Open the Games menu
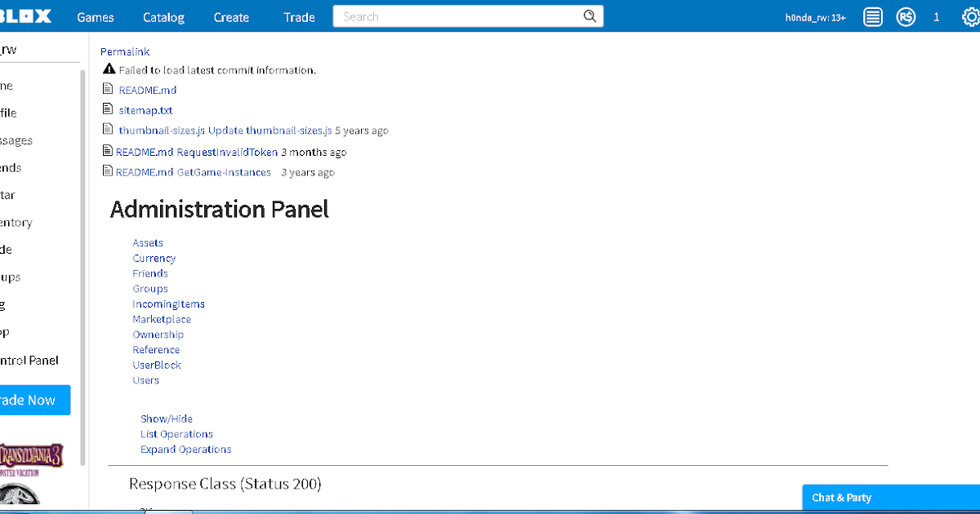Screen dimensions: 980x514 click(96, 17)
